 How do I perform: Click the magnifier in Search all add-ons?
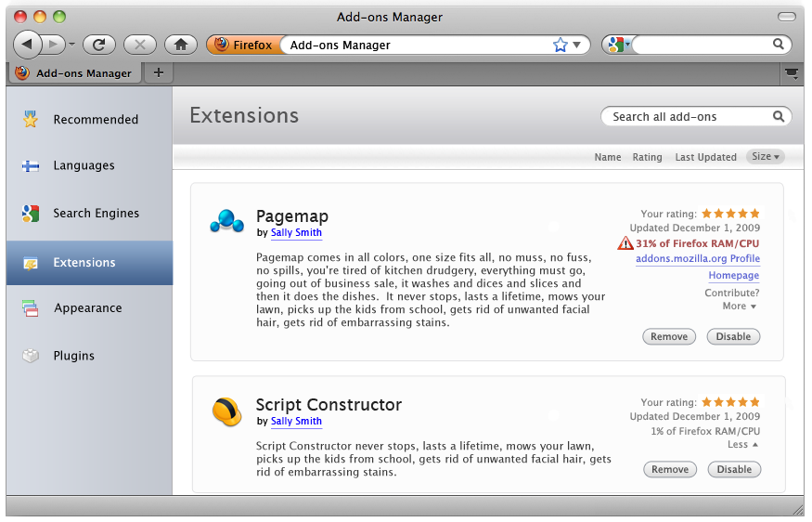[779, 117]
